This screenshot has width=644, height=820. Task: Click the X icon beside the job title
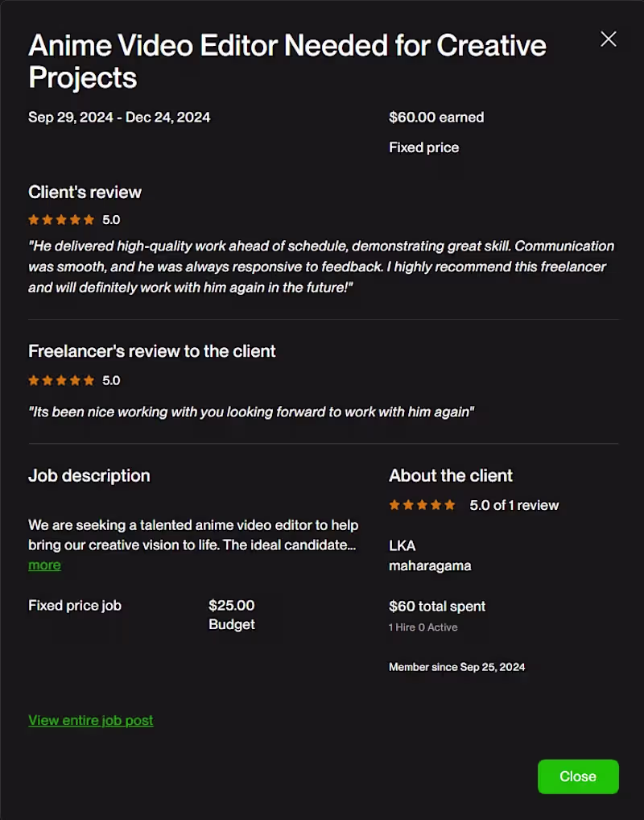coord(609,39)
